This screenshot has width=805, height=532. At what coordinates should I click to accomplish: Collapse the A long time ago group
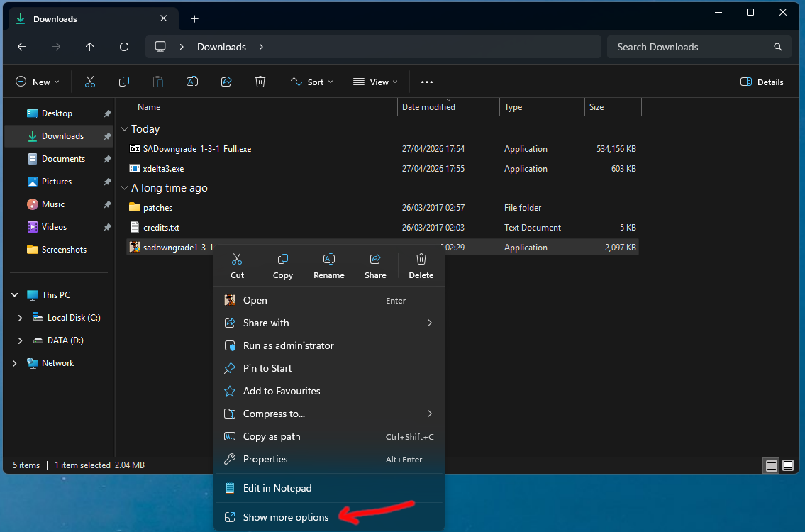click(x=124, y=188)
